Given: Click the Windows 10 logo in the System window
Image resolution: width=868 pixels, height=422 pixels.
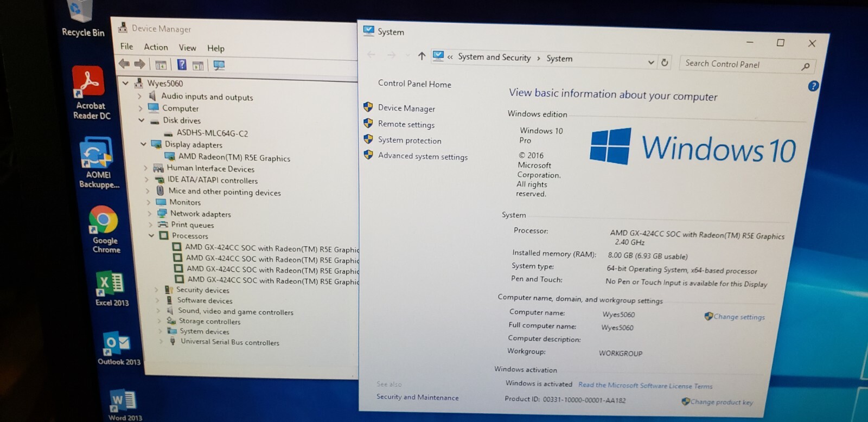Looking at the screenshot, I should pos(692,147).
